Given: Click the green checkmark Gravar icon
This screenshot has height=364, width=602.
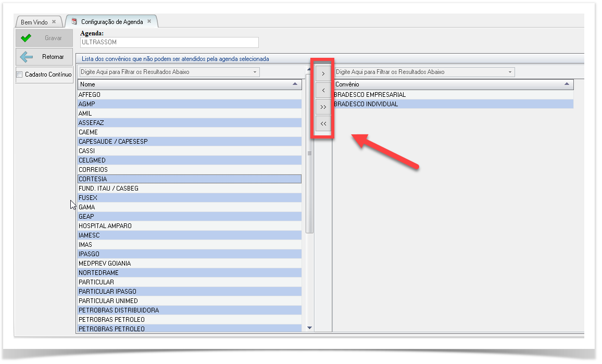Looking at the screenshot, I should coord(26,38).
